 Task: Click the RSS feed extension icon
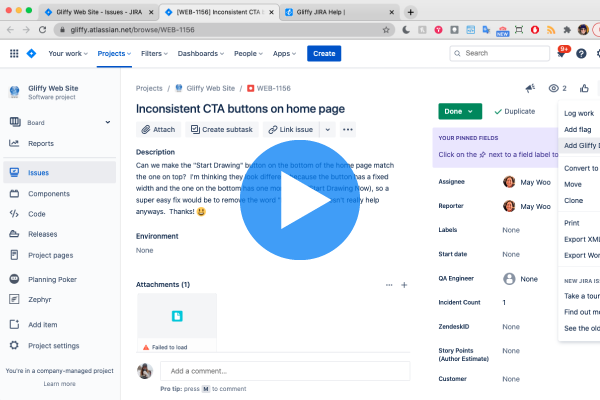tap(551, 30)
